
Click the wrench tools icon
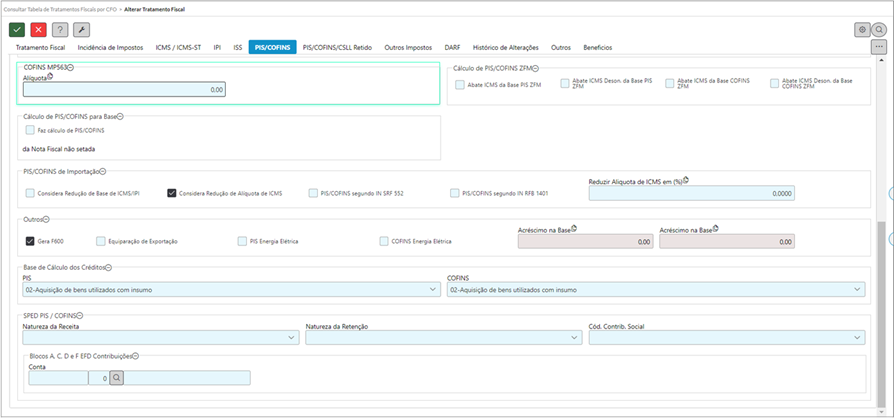click(82, 30)
